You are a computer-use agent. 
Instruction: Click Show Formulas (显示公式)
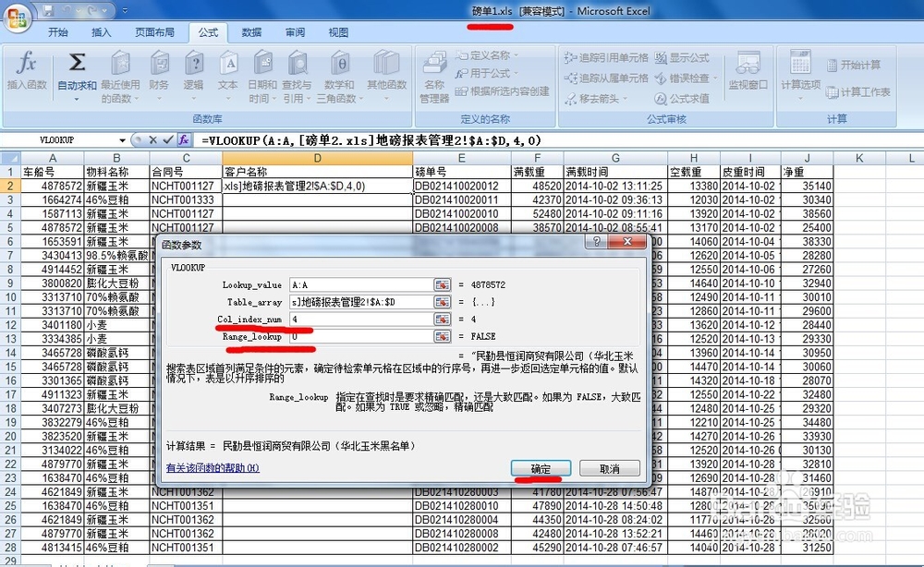pyautogui.click(x=682, y=57)
